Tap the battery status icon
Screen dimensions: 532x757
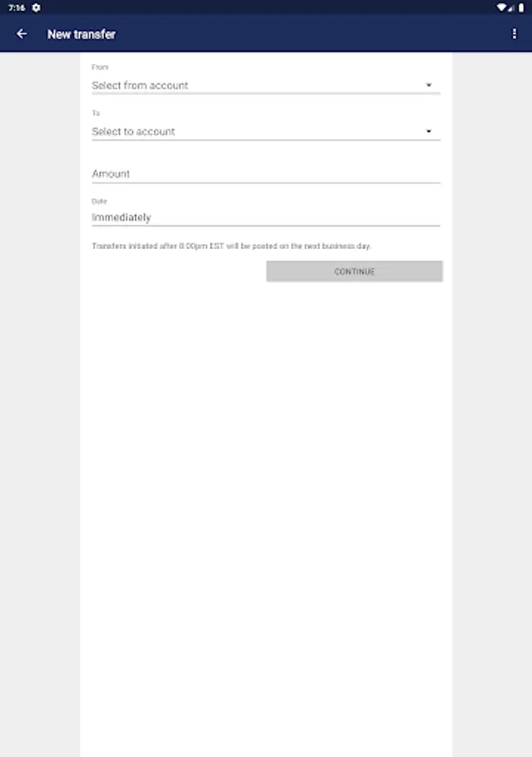point(521,8)
